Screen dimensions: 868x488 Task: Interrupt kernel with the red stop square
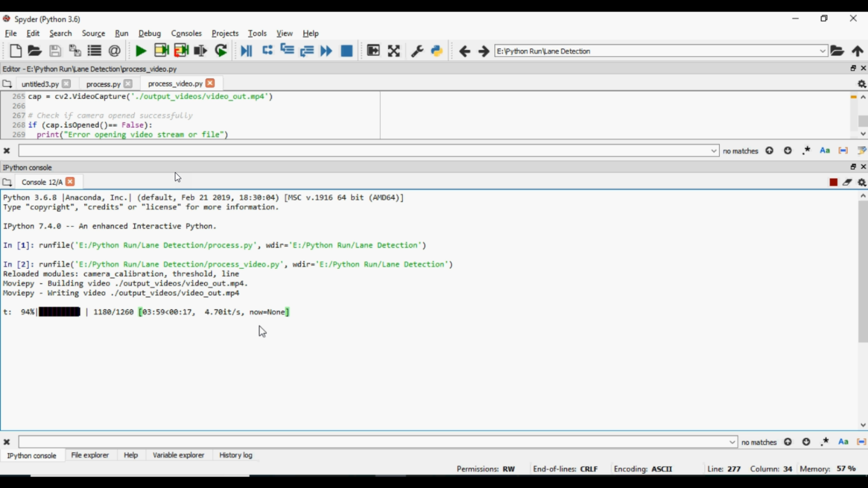(833, 182)
